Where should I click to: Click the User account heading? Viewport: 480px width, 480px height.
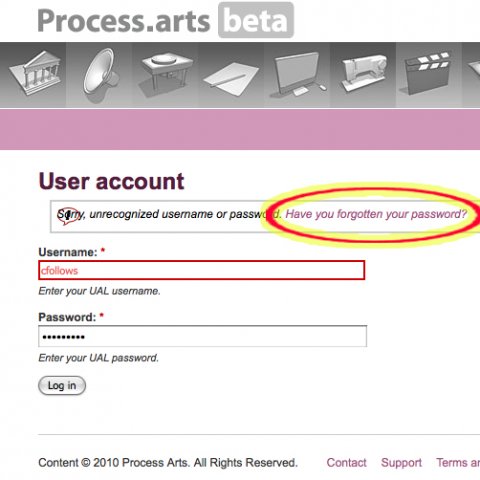(x=111, y=181)
